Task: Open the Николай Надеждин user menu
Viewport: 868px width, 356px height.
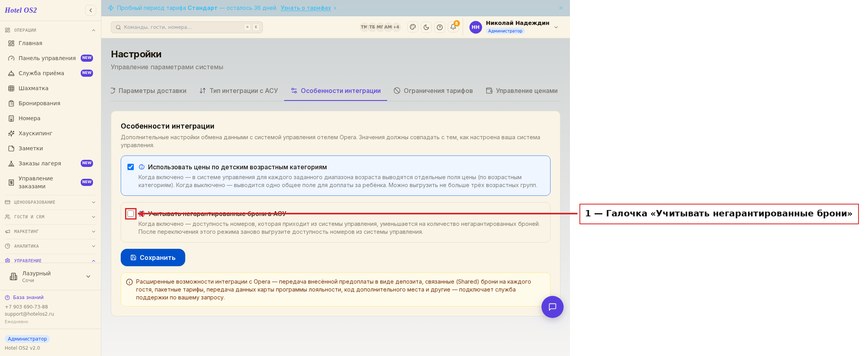Action: click(514, 27)
